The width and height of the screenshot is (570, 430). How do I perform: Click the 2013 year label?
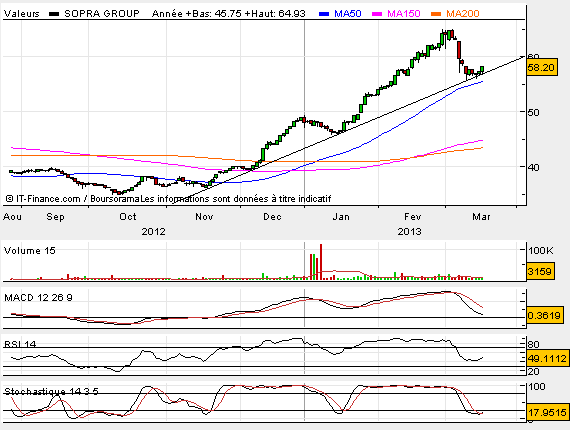409,232
